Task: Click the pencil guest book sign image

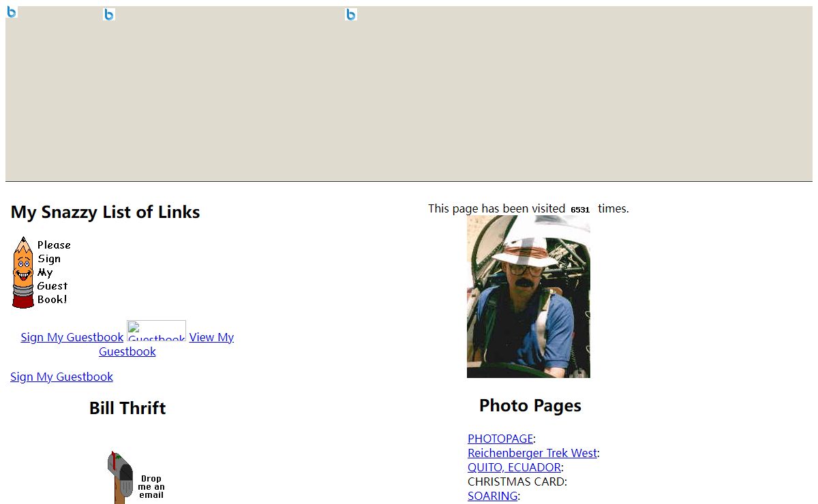Action: click(x=41, y=272)
